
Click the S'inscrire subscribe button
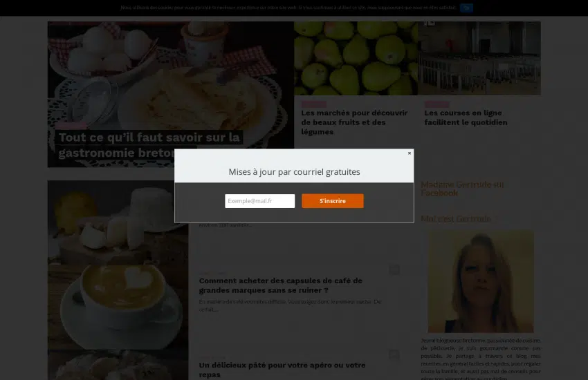tap(333, 201)
